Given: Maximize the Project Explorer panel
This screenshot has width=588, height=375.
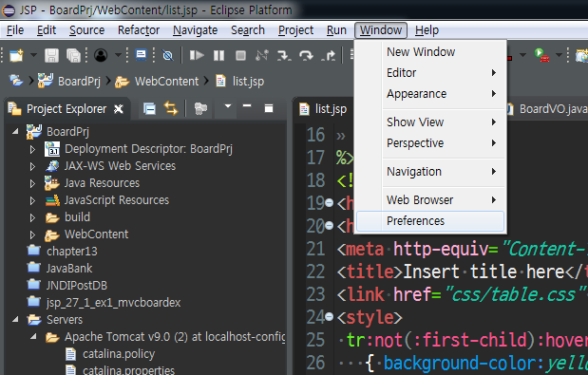Looking at the screenshot, I should 269,108.
